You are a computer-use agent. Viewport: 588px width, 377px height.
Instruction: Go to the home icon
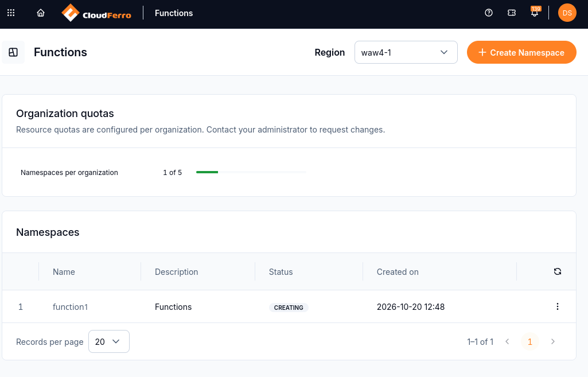tap(41, 13)
